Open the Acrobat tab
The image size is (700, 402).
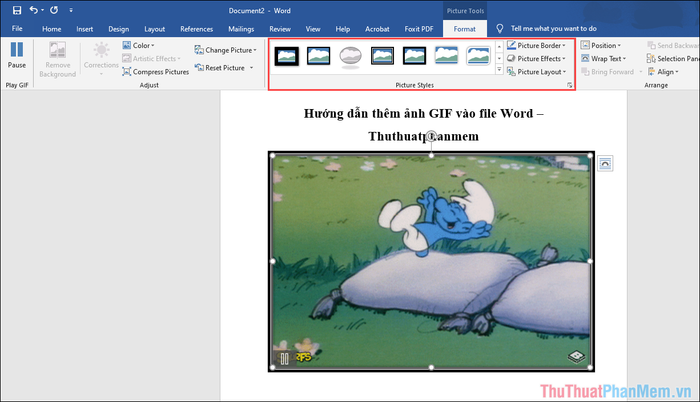point(377,29)
